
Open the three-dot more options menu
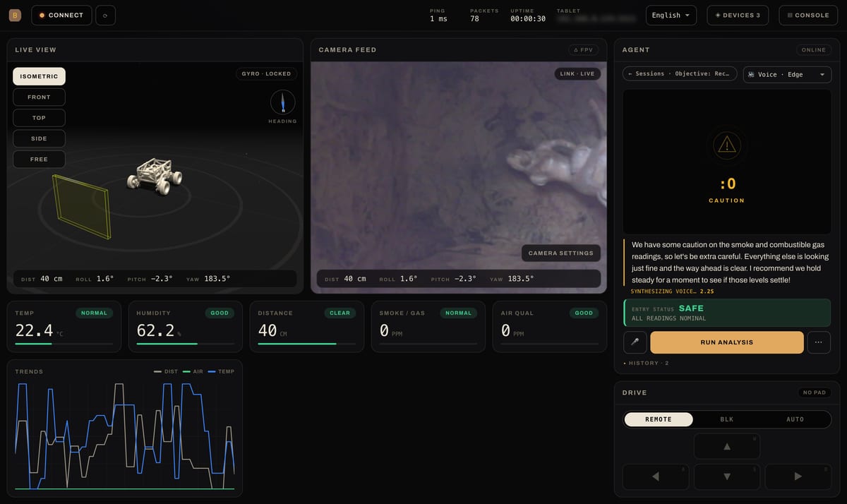click(x=819, y=342)
